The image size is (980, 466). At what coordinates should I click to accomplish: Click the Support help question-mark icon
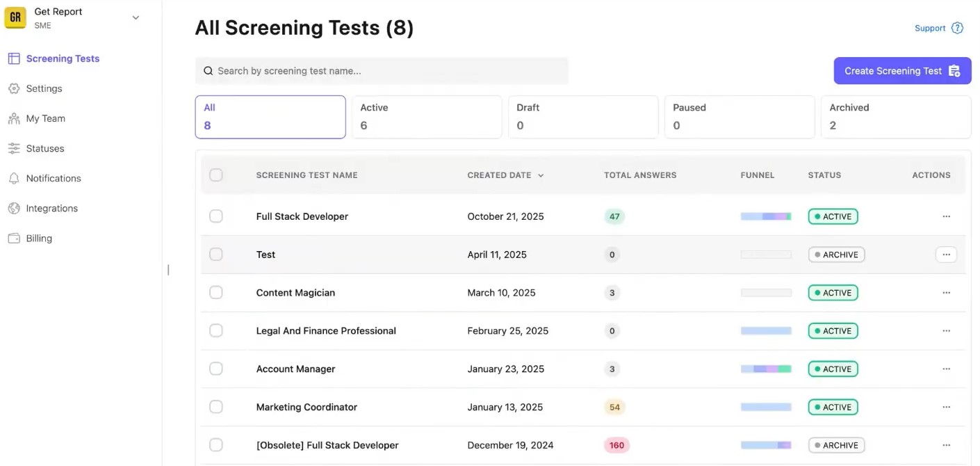(957, 28)
